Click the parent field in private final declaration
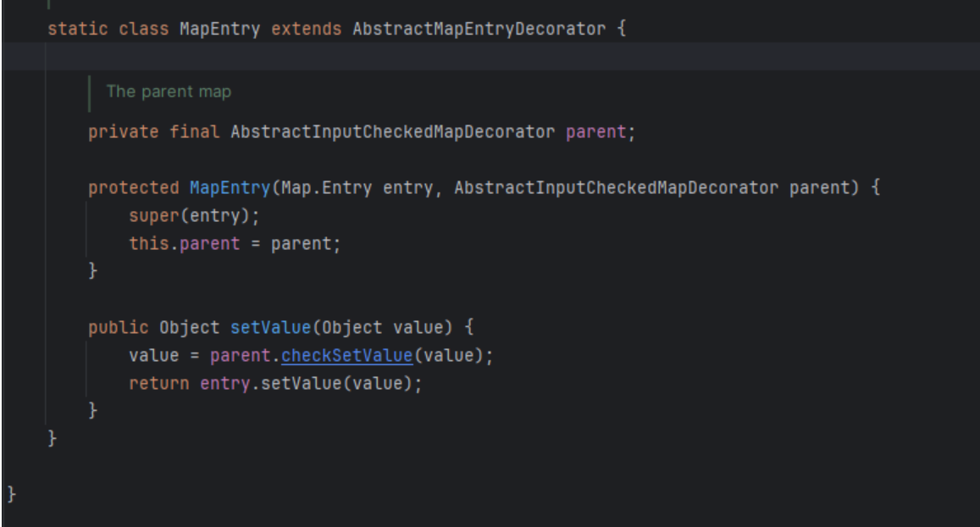The image size is (980, 527). (x=595, y=132)
